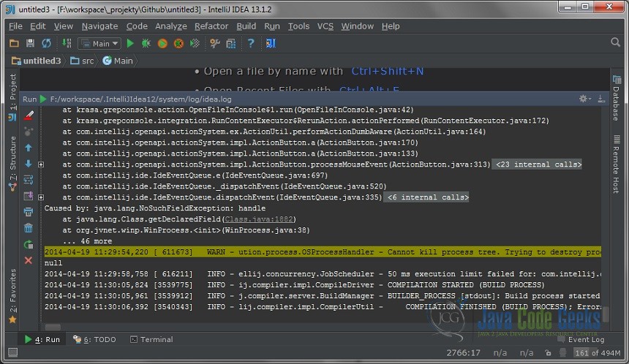Click Make Project build icon

click(x=67, y=43)
